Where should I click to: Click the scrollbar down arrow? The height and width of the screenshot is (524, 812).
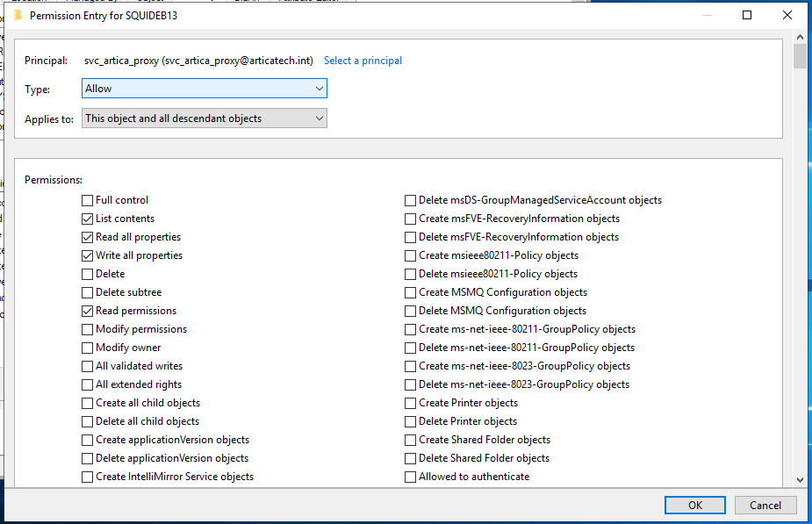tap(799, 479)
